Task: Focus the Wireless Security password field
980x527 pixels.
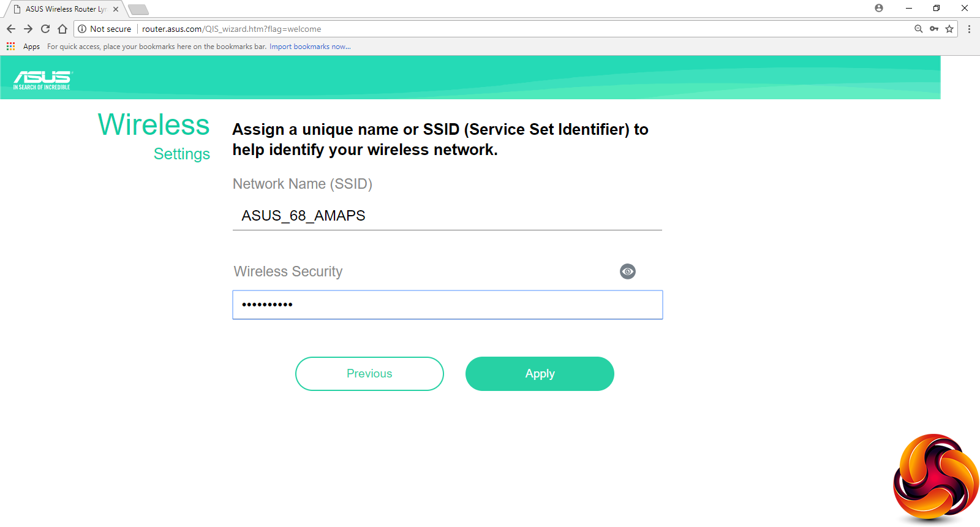Action: point(447,305)
